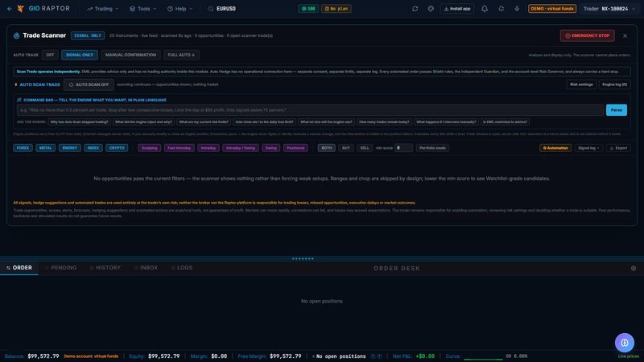This screenshot has height=362, width=644.
Task: Toggle the INDEX asset filter
Action: [x=93, y=148]
